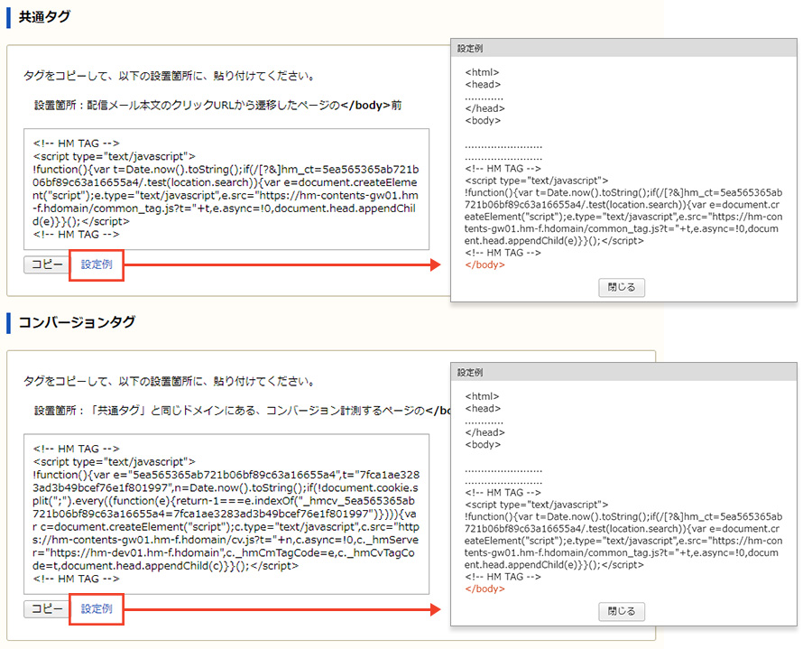Click タグをコピーして text in コンバージョンタグ panel

pos(169,382)
